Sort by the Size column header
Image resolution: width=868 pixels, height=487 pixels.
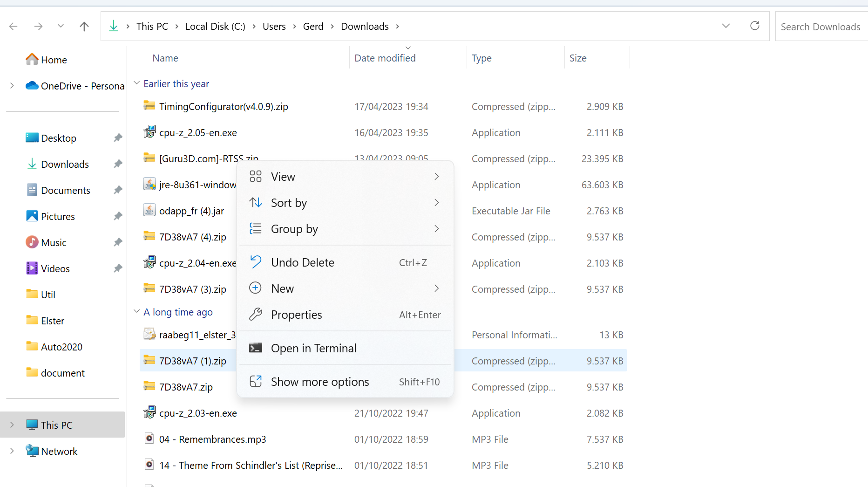(578, 58)
